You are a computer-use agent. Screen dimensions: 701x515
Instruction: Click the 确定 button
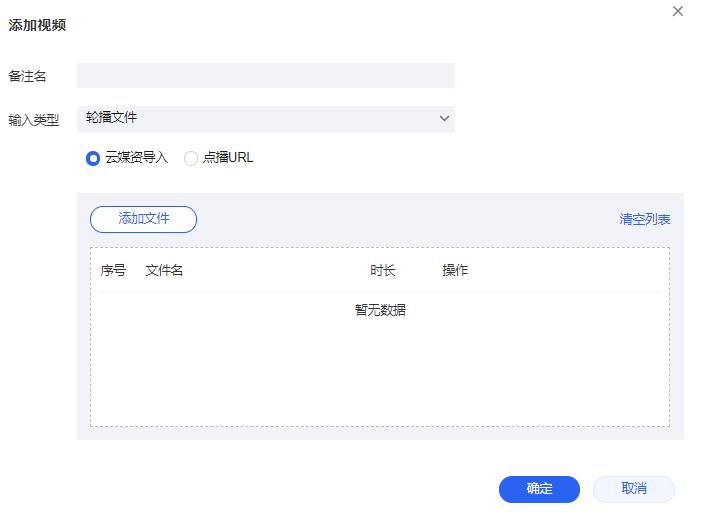[x=539, y=489]
